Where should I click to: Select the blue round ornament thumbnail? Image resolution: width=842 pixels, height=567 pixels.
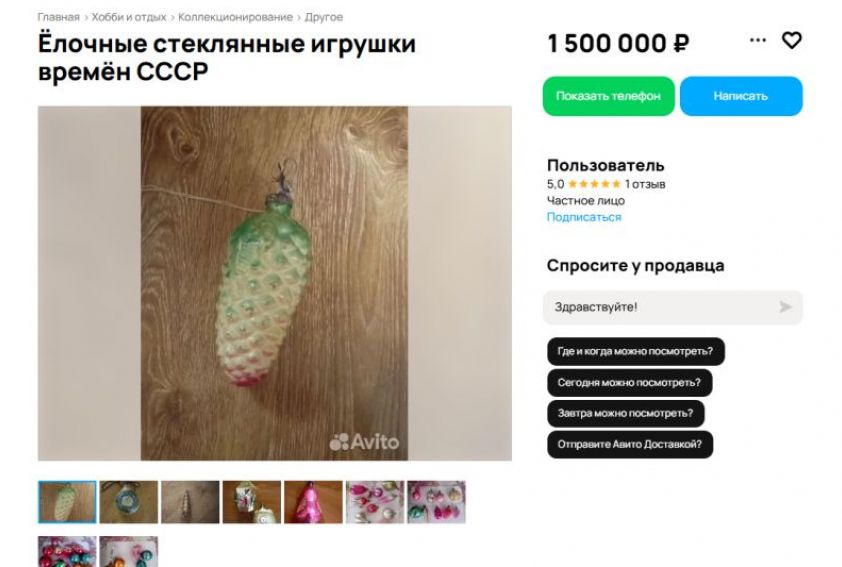tap(129, 502)
